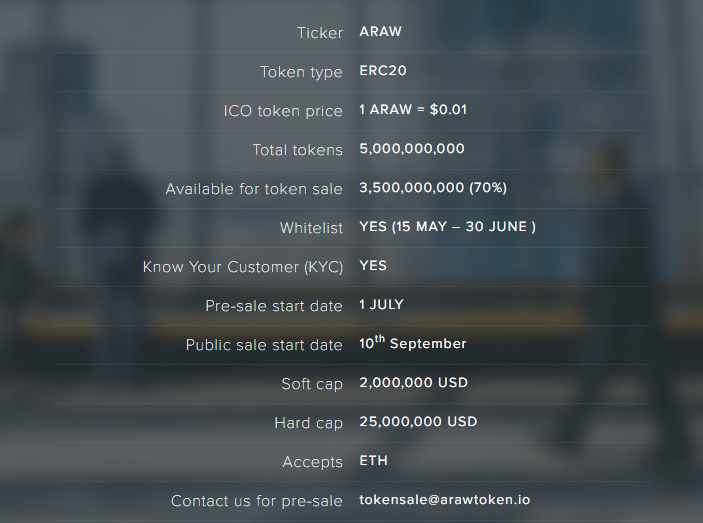Image resolution: width=703 pixels, height=523 pixels.
Task: Click the 2,000,000 USD soft cap value
Action: (413, 383)
